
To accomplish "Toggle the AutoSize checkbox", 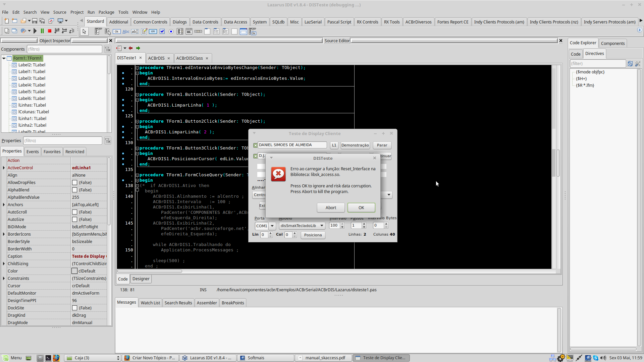I will pos(74,220).
